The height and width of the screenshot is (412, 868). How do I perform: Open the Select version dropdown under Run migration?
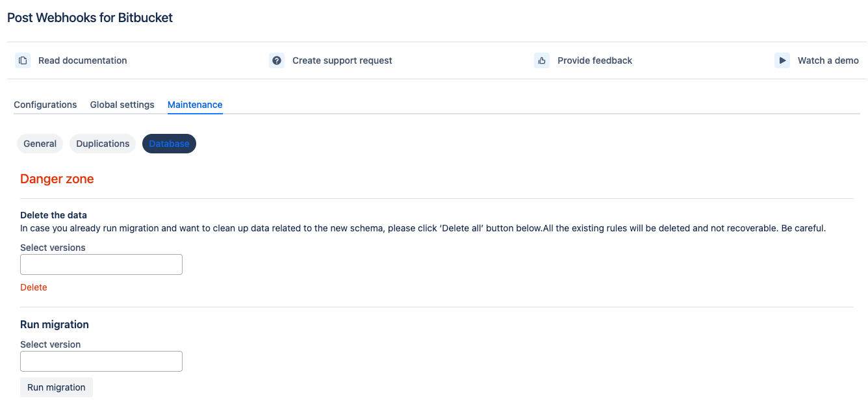(x=101, y=361)
